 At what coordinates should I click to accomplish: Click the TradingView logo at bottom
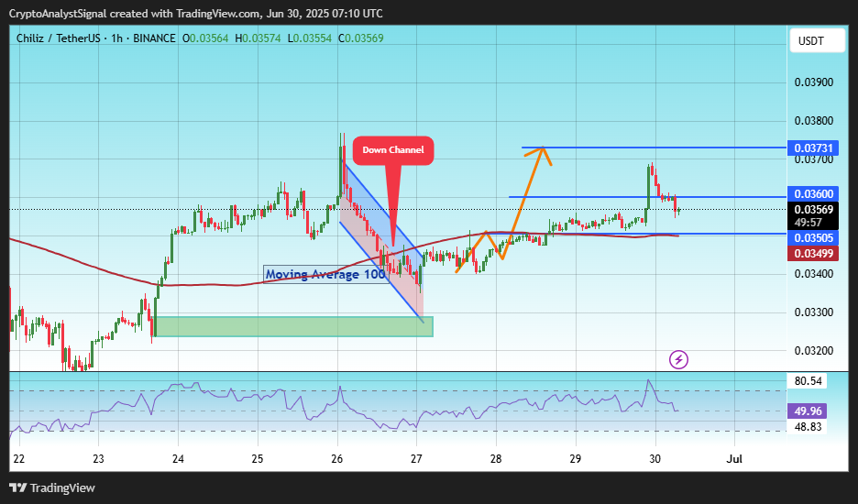(x=52, y=488)
